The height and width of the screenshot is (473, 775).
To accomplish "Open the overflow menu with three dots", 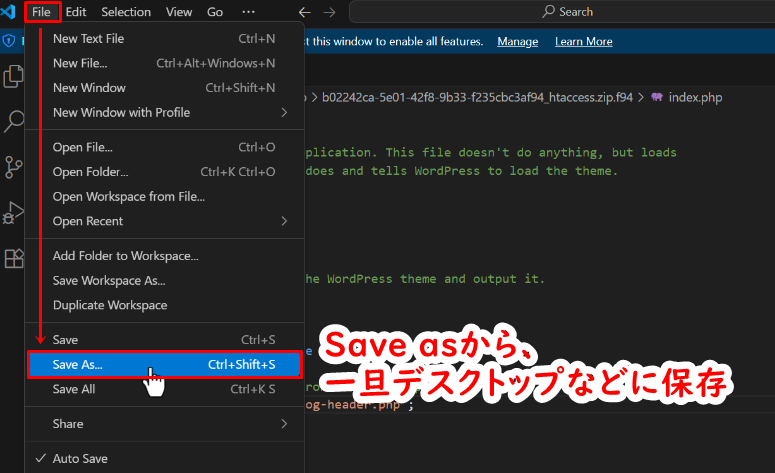I will coord(248,12).
